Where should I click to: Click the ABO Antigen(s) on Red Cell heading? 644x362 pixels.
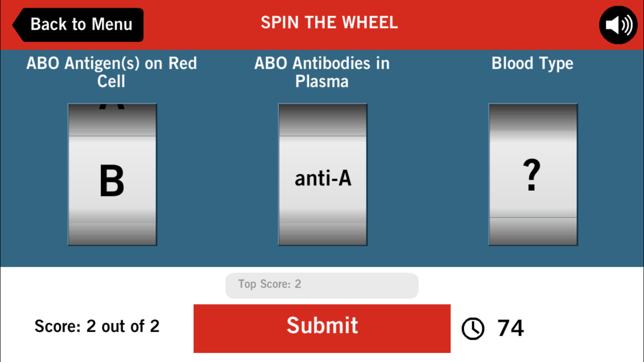[112, 72]
